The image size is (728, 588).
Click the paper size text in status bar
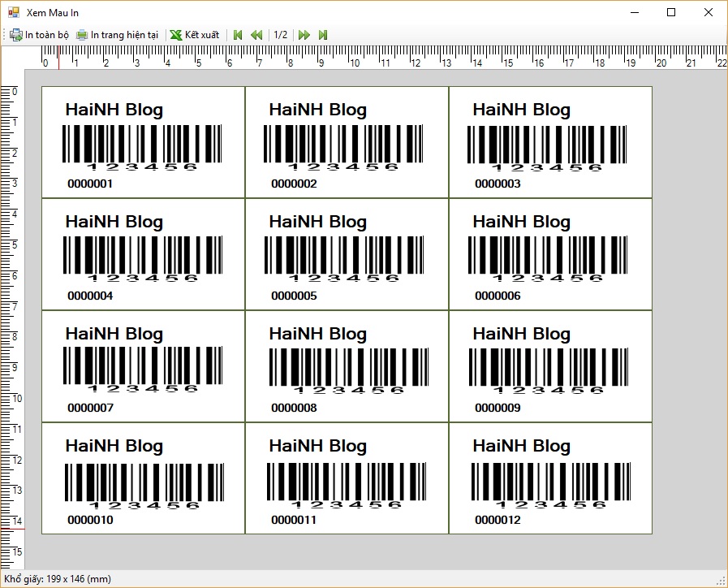pyautogui.click(x=58, y=579)
